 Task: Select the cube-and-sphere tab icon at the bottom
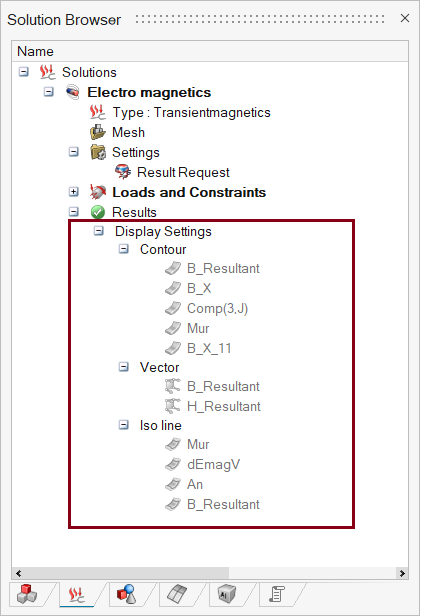127,594
